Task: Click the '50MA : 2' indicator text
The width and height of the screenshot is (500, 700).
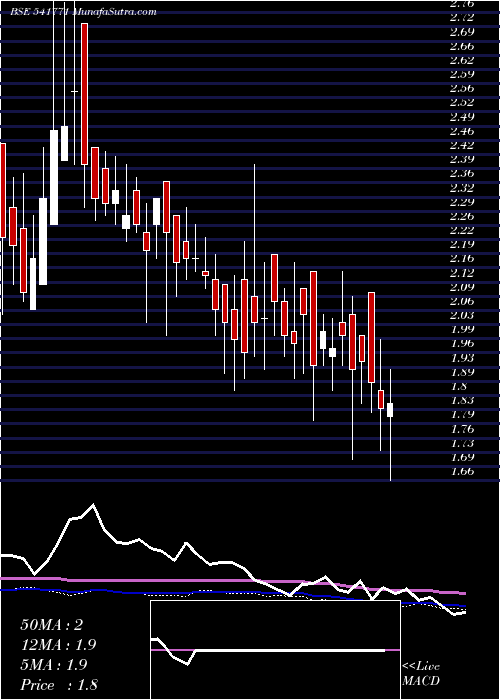Action: coord(52,625)
